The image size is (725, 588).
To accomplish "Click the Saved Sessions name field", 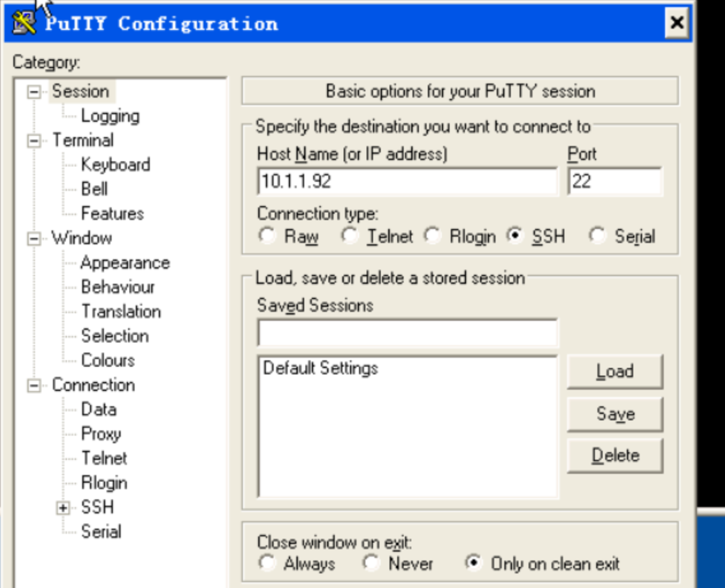I will point(407,333).
